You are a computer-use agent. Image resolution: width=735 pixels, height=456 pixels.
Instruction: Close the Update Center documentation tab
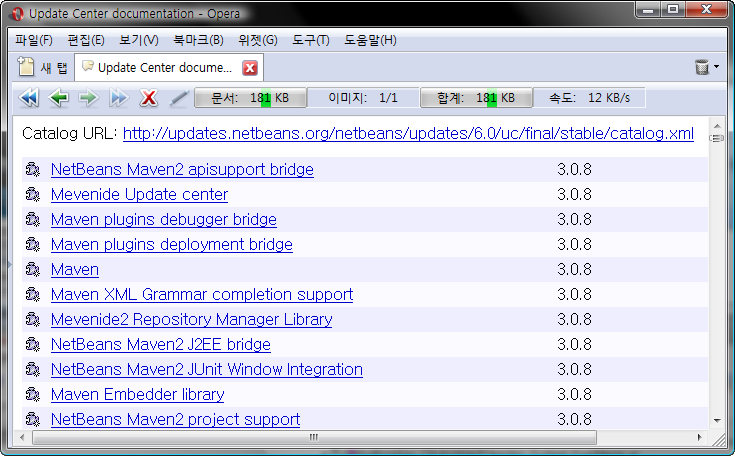[250, 68]
